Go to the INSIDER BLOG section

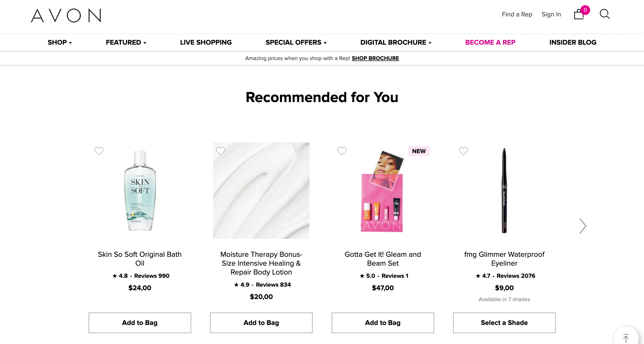573,42
